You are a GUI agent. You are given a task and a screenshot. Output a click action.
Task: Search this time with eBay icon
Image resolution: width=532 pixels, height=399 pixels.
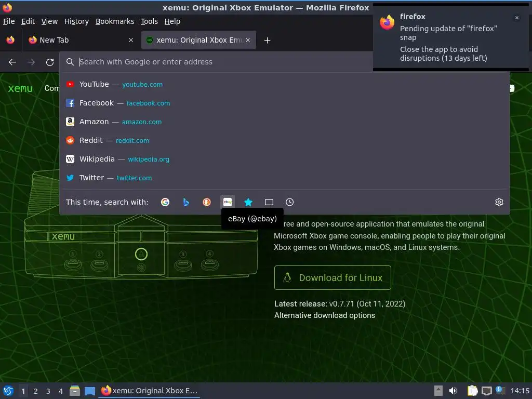[228, 202]
